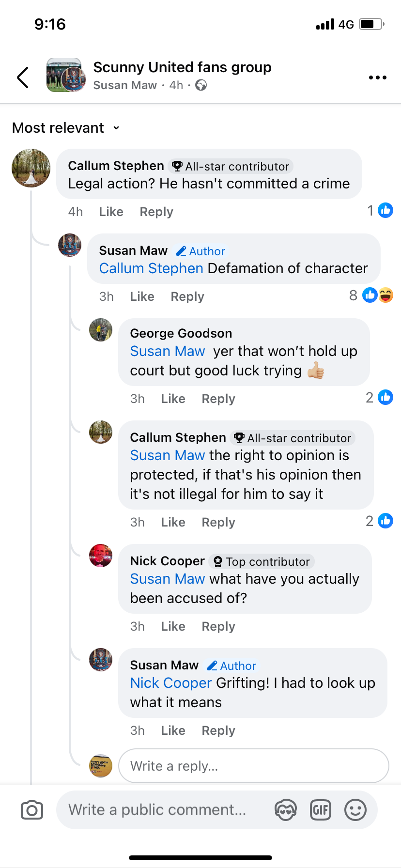The height and width of the screenshot is (868, 401).
Task: Reply to George Goodson's comment
Action: [x=218, y=399]
